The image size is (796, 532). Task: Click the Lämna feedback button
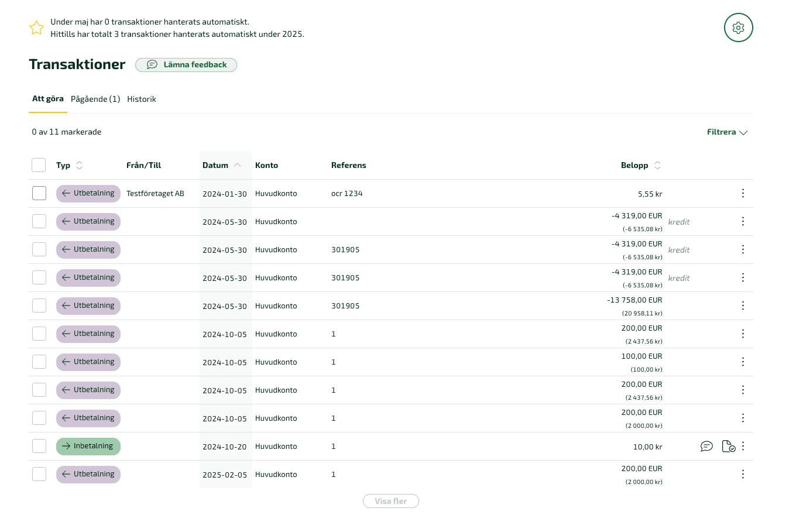[x=186, y=65]
